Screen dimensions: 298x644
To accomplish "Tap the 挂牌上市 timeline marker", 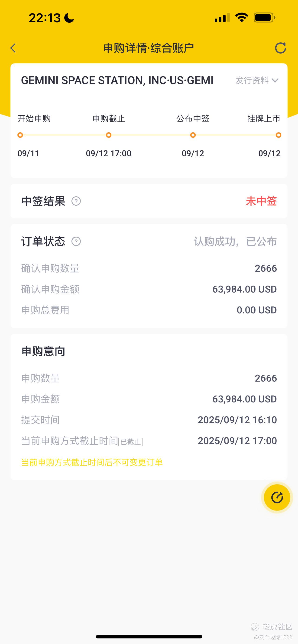I will (x=279, y=135).
